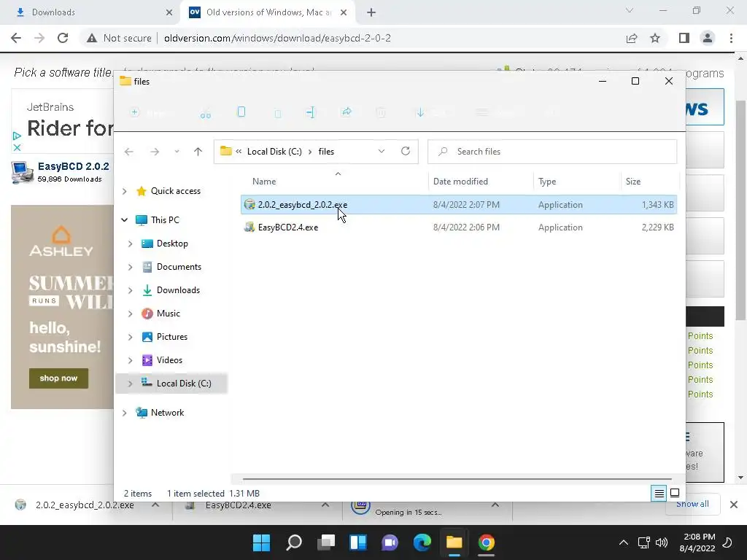Switch to Large icons view in status bar

point(675,493)
